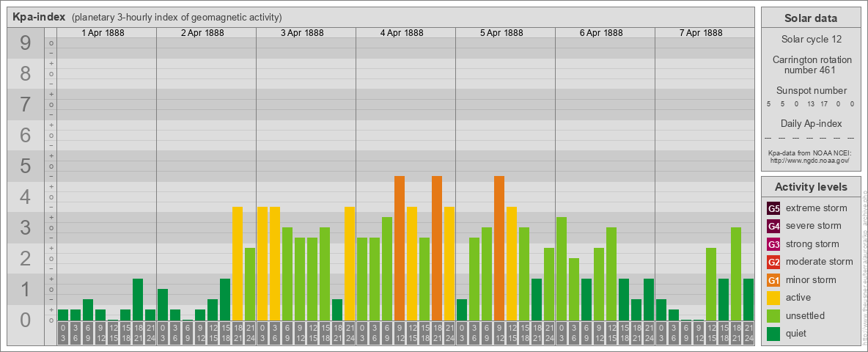Click the planetary 3-hourly index subtitle
This screenshot has width=868, height=352.
(x=177, y=17)
